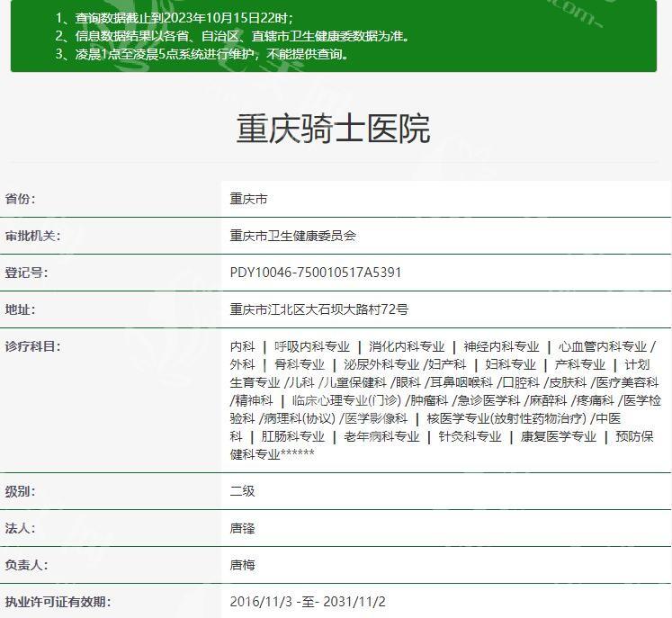Click 产科专业 in the department list

[580, 364]
